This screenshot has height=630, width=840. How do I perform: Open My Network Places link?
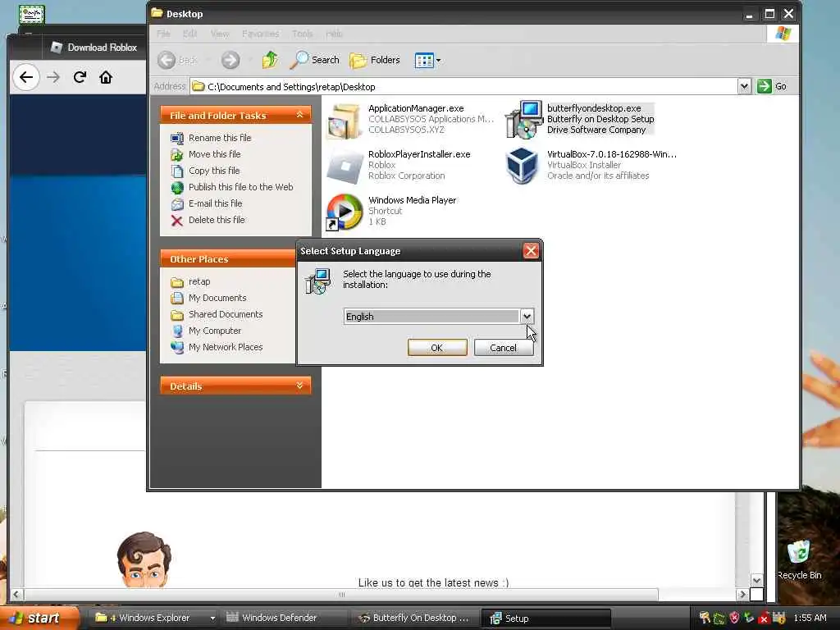(226, 347)
